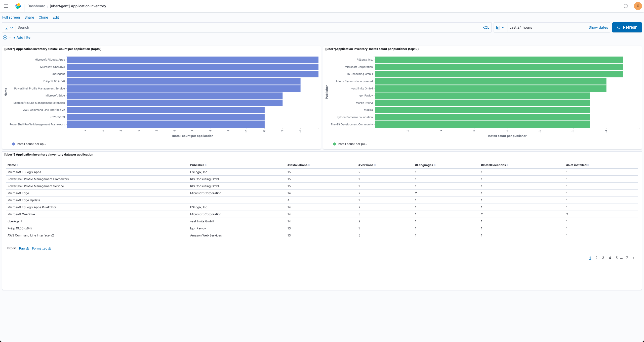Download Formatted export of the table
The image size is (644, 342).
click(42, 248)
